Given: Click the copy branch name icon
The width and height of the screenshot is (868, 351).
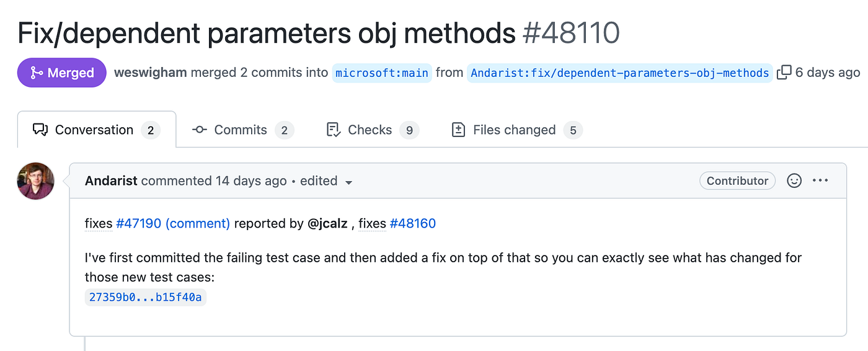Looking at the screenshot, I should (x=784, y=73).
